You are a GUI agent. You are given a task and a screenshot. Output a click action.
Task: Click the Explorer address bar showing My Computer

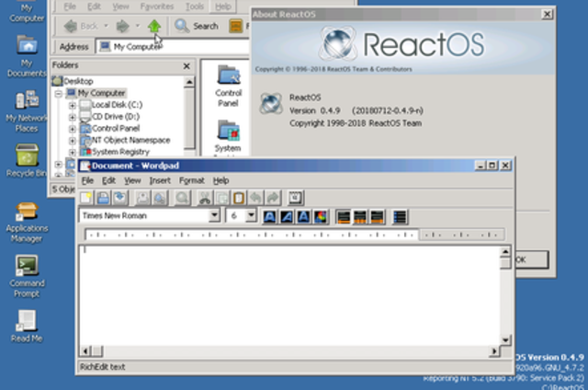173,47
